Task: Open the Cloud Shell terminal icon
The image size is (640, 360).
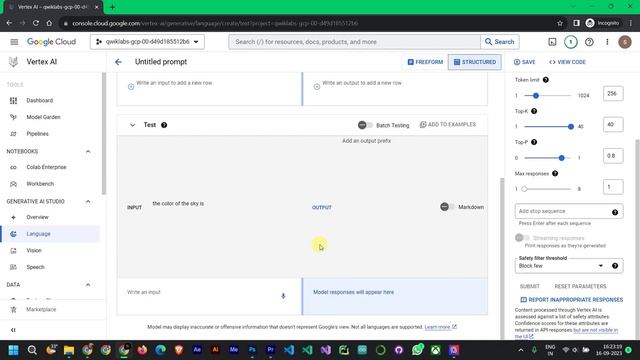Action: pos(552,42)
